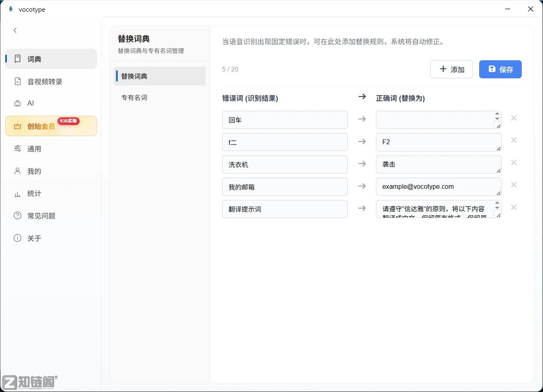Click the info icon beside 关于
The height and width of the screenshot is (392, 543).
coord(18,238)
